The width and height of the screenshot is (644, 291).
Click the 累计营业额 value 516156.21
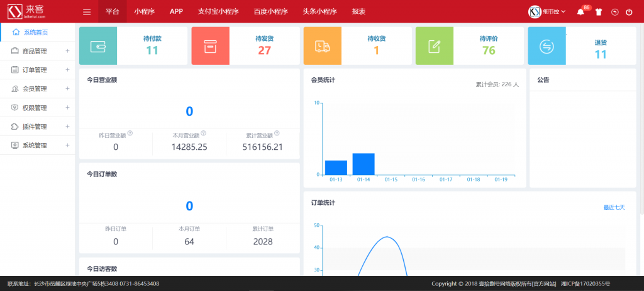pyautogui.click(x=262, y=147)
